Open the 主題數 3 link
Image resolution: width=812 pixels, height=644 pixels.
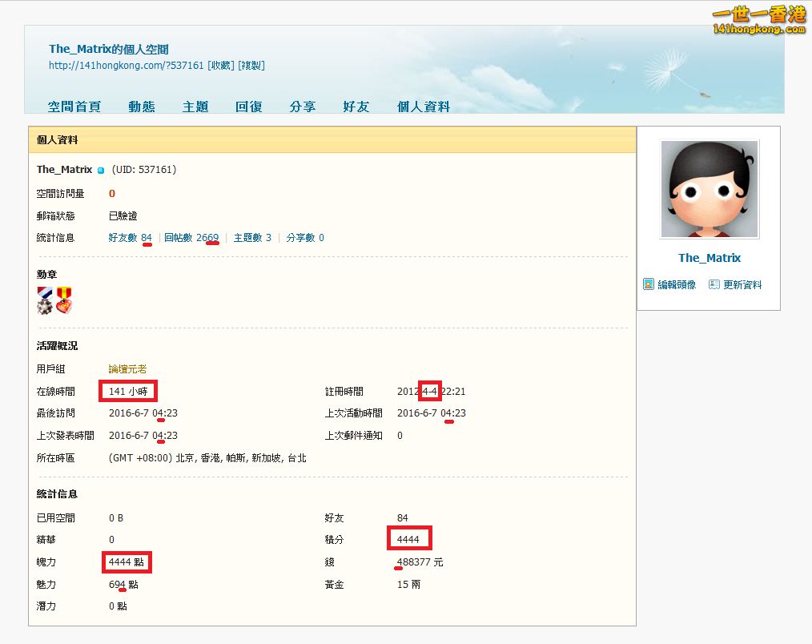click(252, 237)
